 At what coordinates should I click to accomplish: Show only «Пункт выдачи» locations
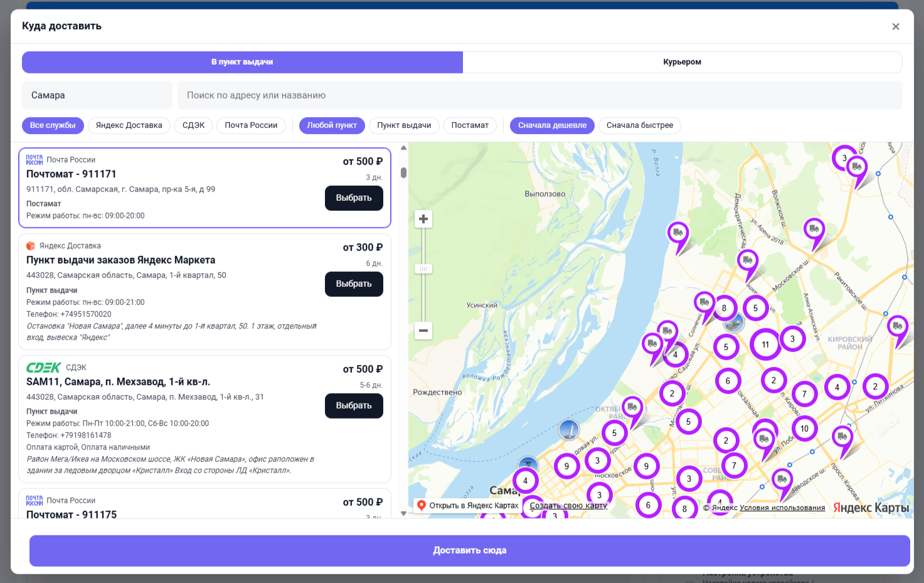coord(404,126)
